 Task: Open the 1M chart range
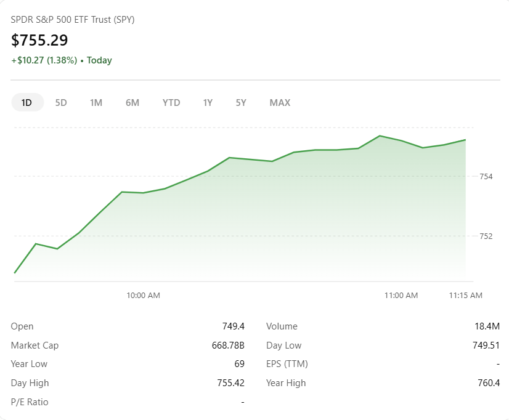96,102
